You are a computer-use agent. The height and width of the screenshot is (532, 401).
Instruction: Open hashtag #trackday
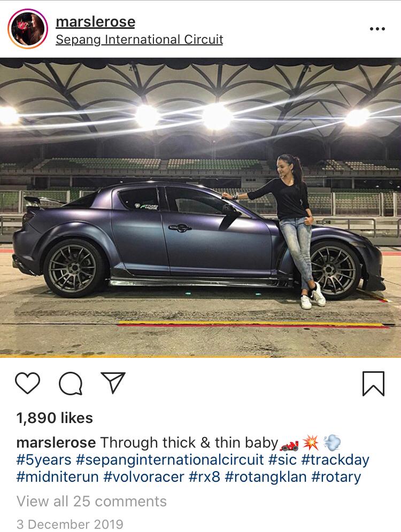(x=335, y=460)
